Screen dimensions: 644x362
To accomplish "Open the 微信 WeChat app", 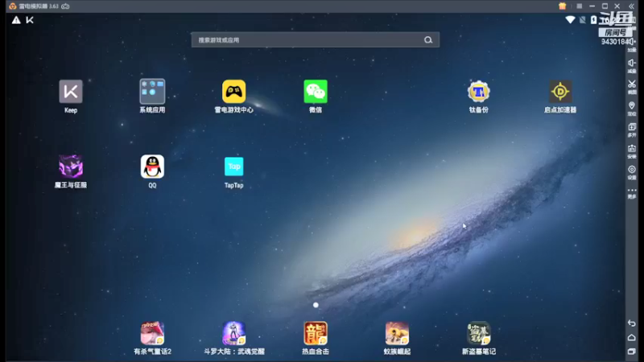I will [316, 92].
